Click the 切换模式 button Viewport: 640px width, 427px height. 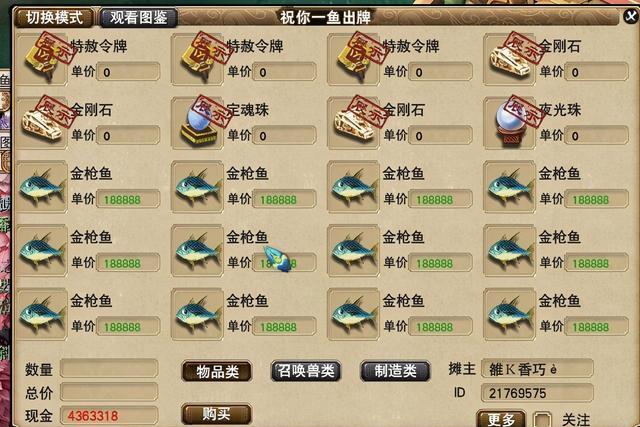[x=54, y=18]
